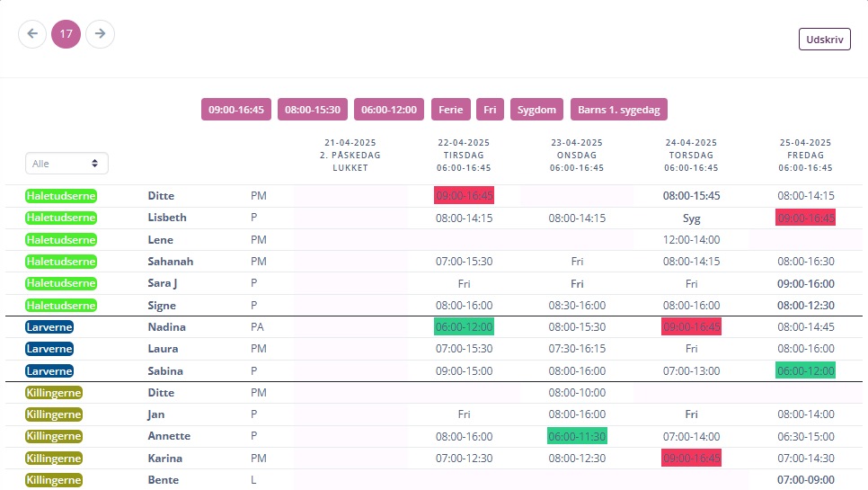Click Sahanah's Fri cell on Wednesday

pos(577,262)
